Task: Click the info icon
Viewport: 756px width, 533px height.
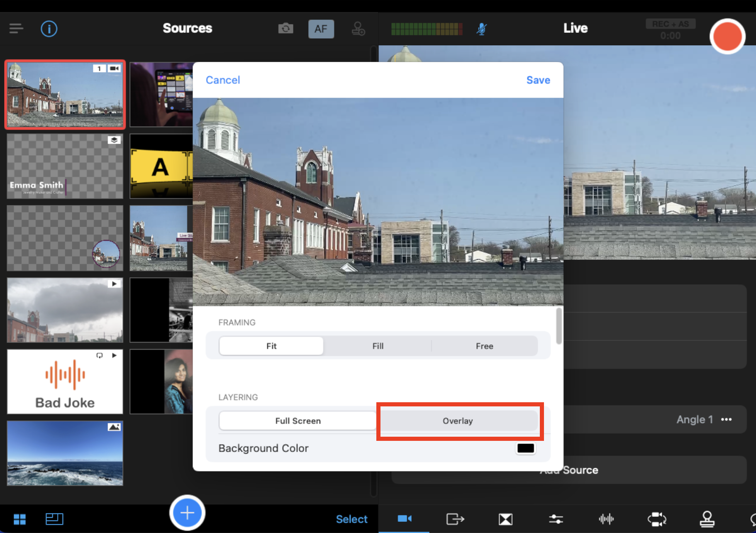Action: point(49,29)
